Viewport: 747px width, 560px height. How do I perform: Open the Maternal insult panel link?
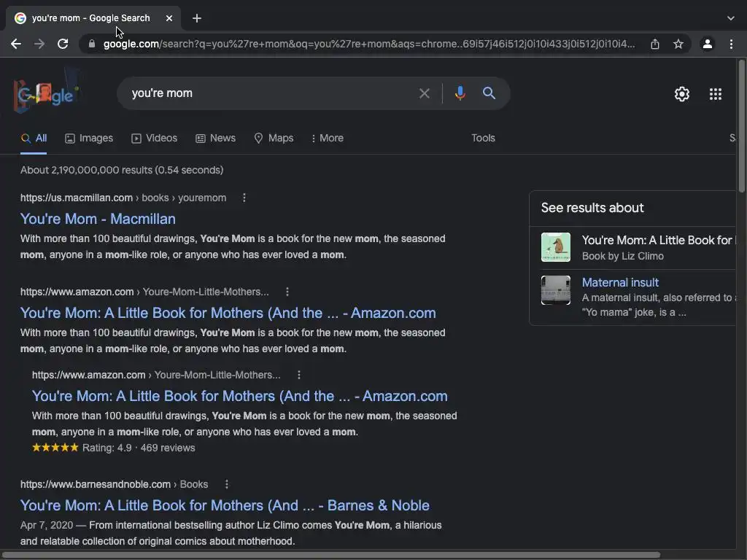(x=620, y=282)
